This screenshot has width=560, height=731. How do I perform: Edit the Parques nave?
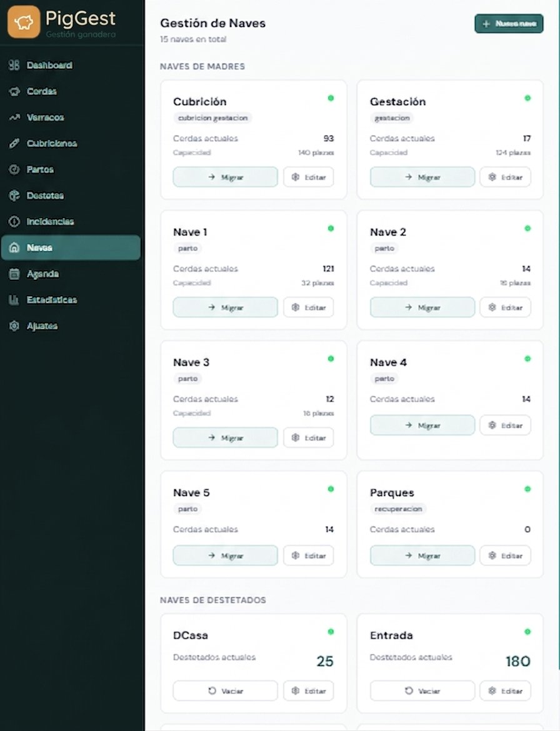[x=506, y=555]
